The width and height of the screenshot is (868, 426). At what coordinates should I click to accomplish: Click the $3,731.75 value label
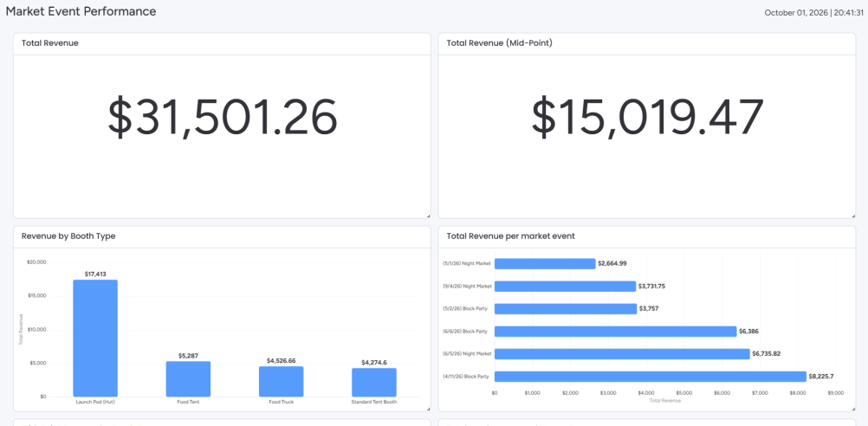(652, 287)
